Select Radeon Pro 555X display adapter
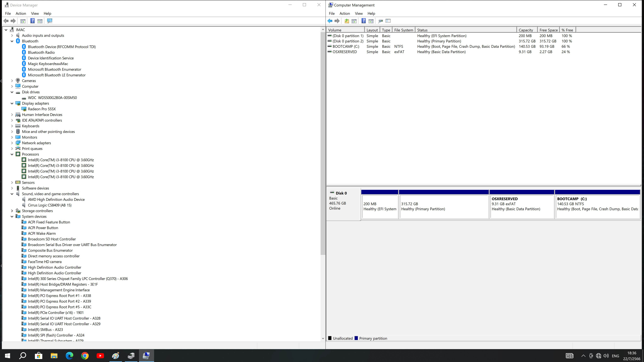Image resolution: width=644 pixels, height=362 pixels. (42, 109)
